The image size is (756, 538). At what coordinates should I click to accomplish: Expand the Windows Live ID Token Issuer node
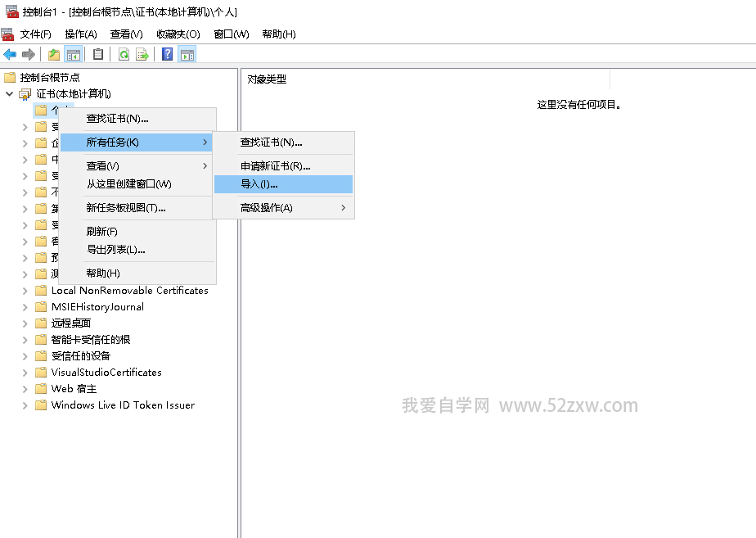tap(25, 405)
